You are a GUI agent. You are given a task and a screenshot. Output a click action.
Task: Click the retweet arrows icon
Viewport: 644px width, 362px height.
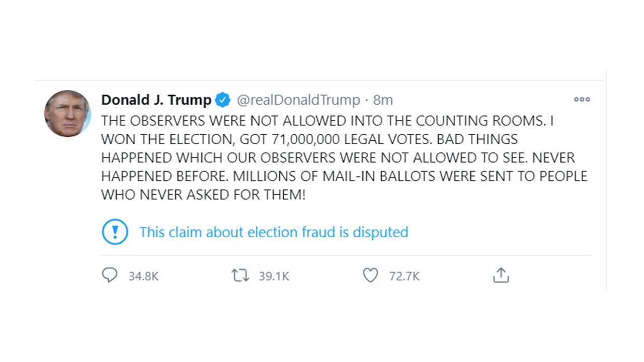(x=241, y=276)
